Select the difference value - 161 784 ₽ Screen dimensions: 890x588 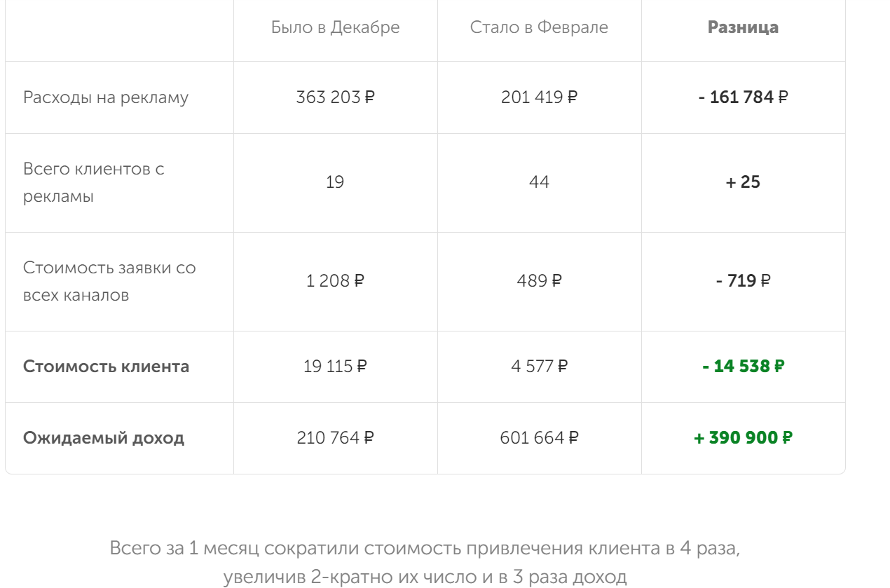tap(743, 97)
